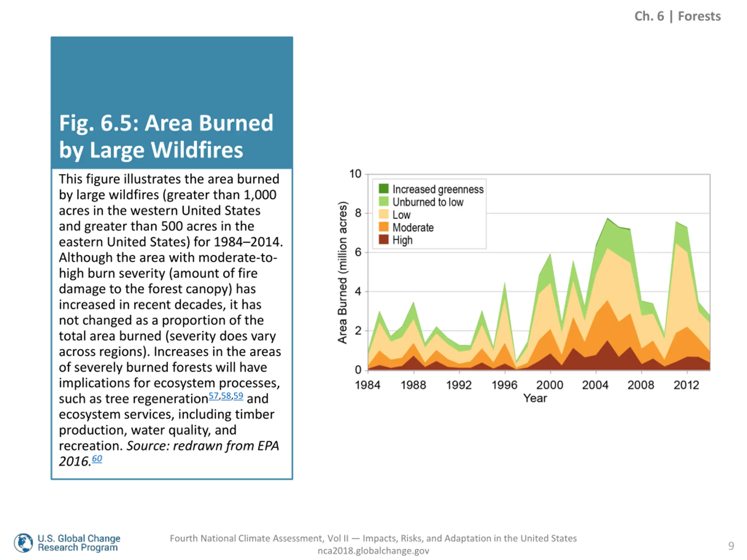Click the y-axis value 4

click(358, 291)
